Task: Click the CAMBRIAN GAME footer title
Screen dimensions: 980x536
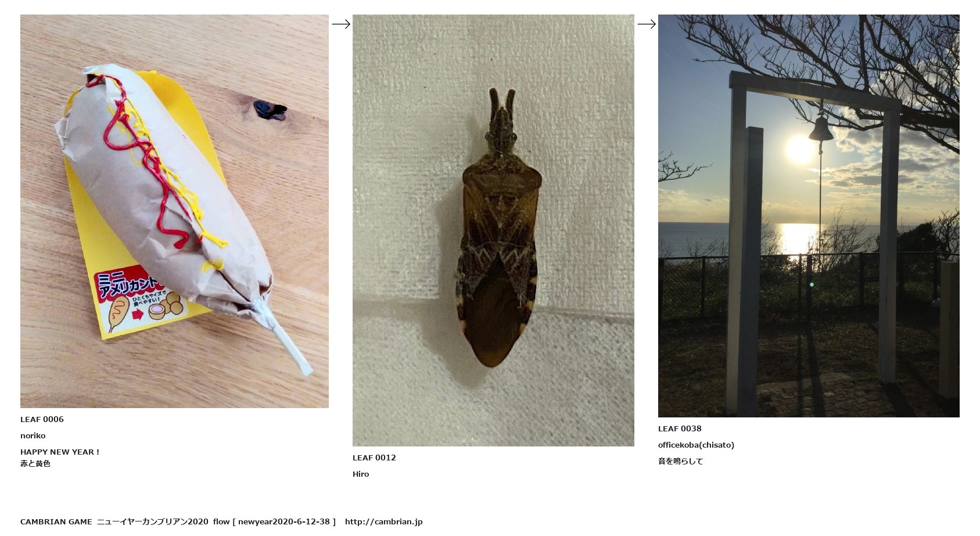Action: point(56,521)
